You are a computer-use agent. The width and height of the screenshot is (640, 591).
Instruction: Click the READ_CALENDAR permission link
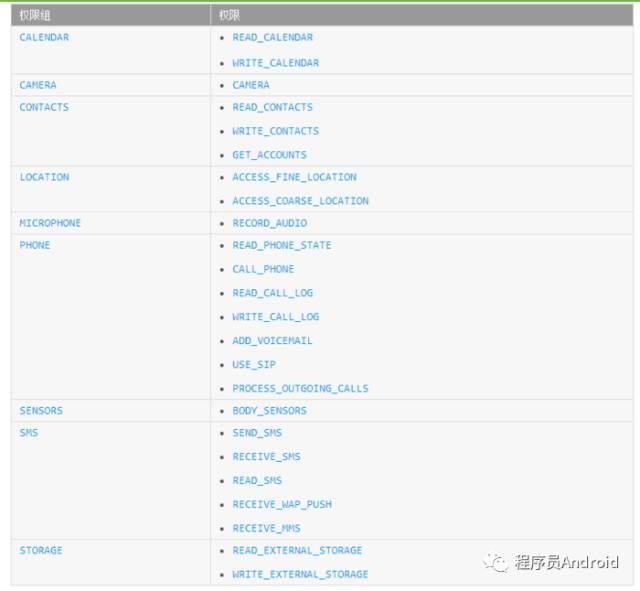coord(273,38)
